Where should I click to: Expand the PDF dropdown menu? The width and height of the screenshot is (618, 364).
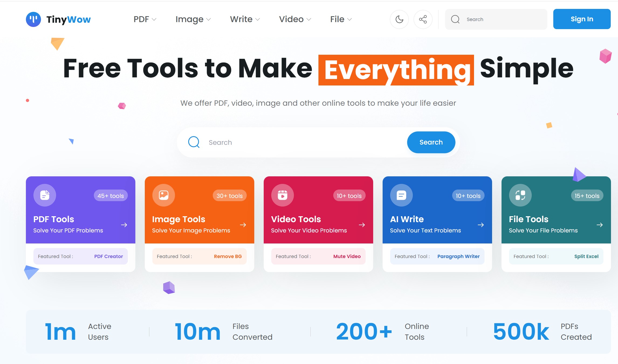[x=145, y=19]
